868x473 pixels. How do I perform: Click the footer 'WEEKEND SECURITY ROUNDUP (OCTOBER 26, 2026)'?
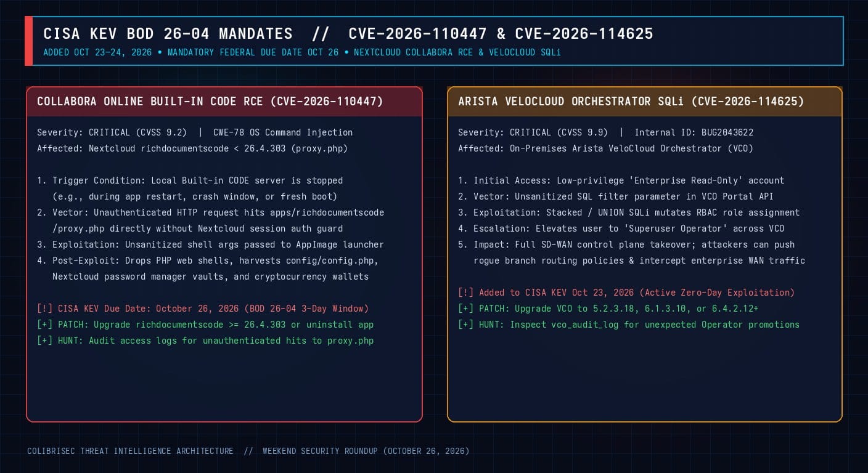[366, 451]
